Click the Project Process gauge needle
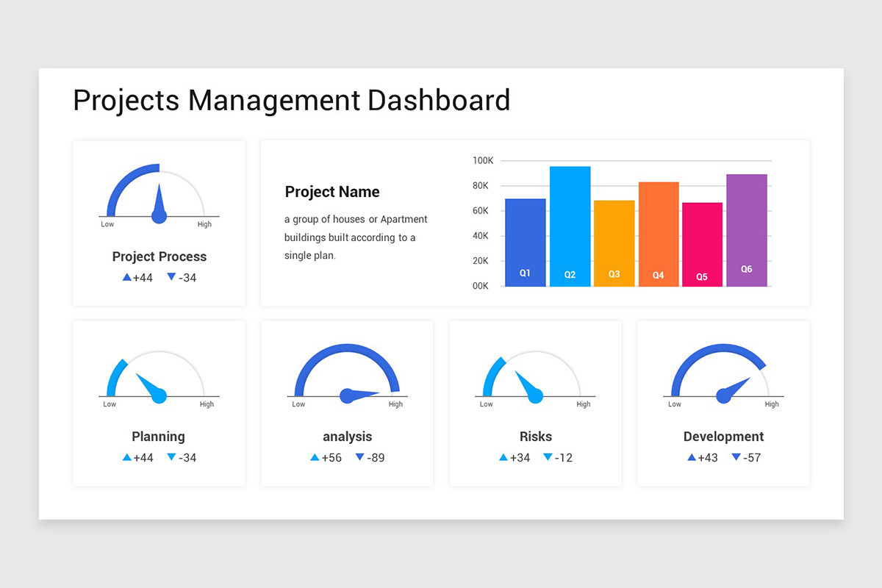 pyautogui.click(x=159, y=204)
